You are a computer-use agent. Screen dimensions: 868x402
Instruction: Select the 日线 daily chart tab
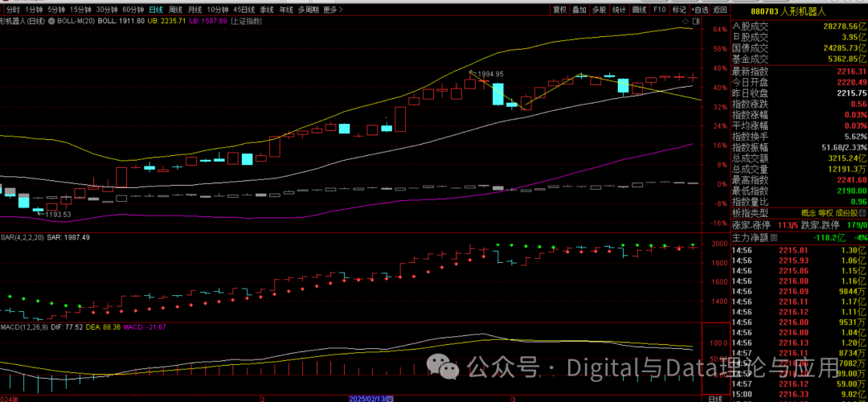[x=156, y=10]
